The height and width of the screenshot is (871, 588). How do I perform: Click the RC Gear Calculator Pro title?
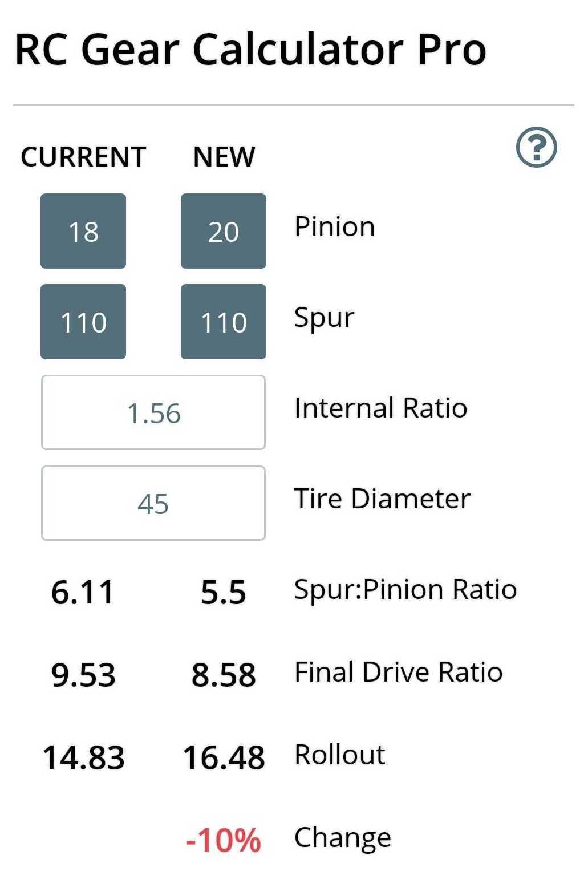pyautogui.click(x=250, y=50)
